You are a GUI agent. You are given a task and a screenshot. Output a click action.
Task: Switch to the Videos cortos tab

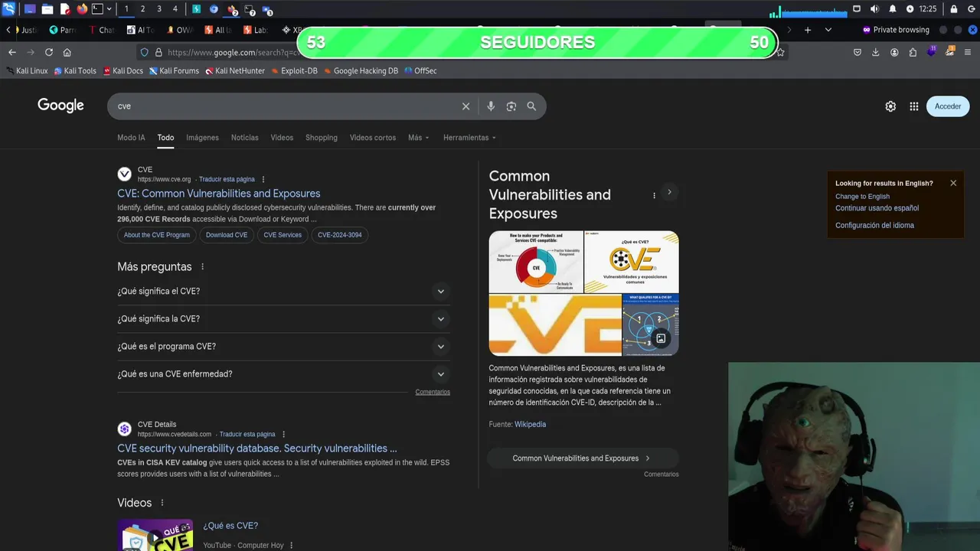373,138
